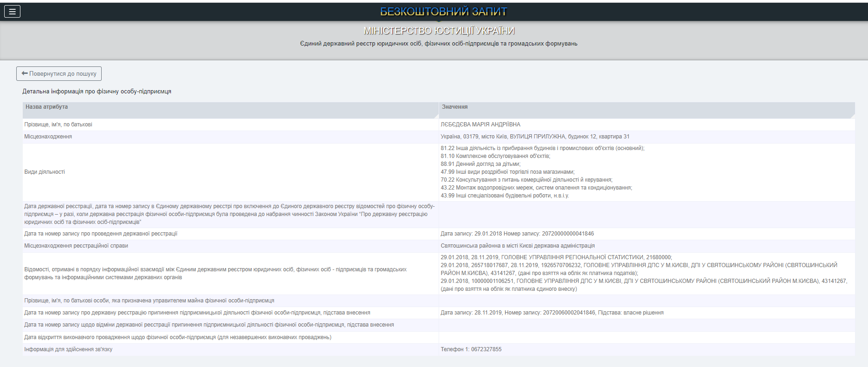Click the 'Єдиний державний реєстр' subtitle text
The image size is (868, 367).
click(439, 44)
